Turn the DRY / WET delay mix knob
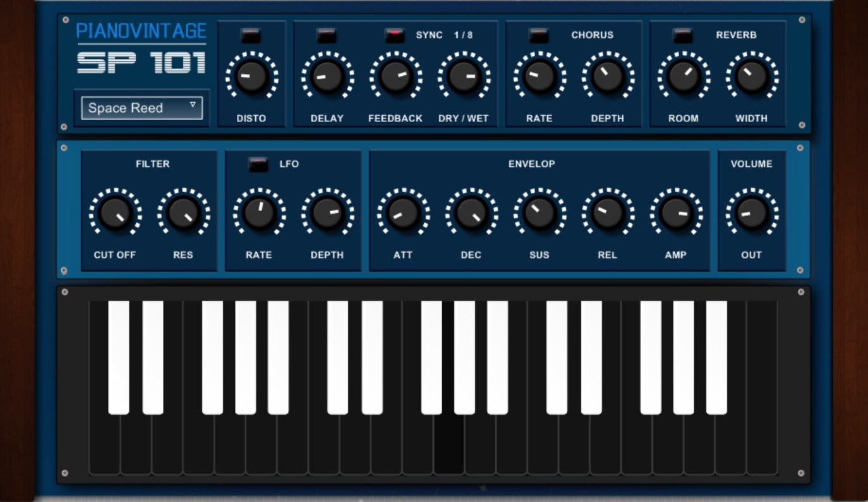Image resolution: width=868 pixels, height=502 pixels. tap(466, 77)
